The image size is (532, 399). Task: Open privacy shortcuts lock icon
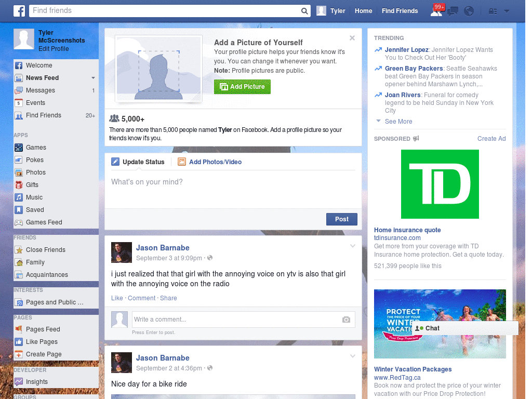pyautogui.click(x=493, y=11)
